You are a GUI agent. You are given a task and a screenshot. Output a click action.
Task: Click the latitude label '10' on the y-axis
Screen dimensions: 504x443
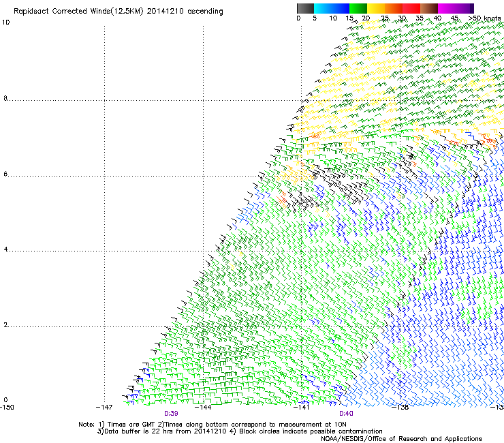5,22
